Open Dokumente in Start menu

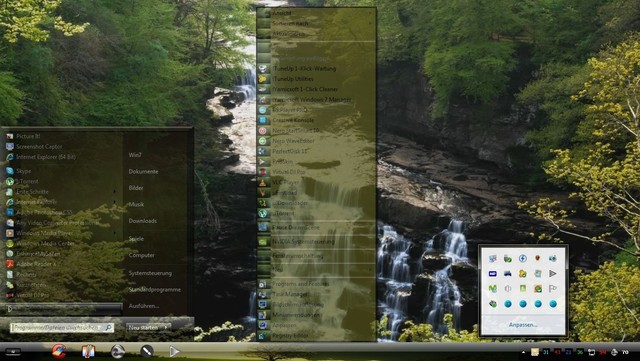143,172
